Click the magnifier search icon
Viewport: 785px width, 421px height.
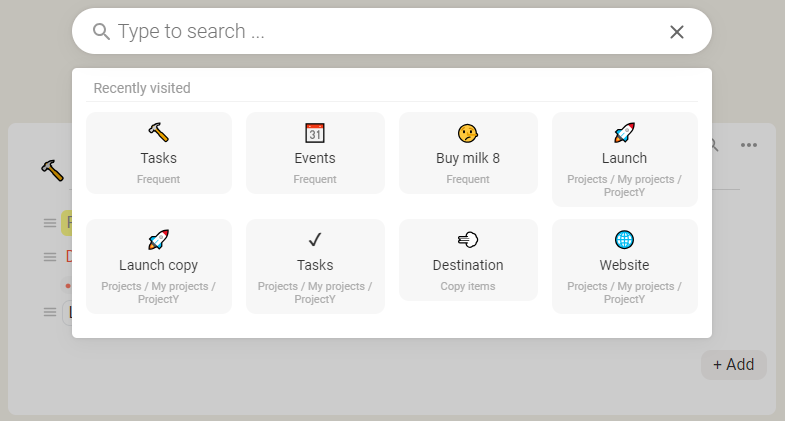tap(101, 32)
